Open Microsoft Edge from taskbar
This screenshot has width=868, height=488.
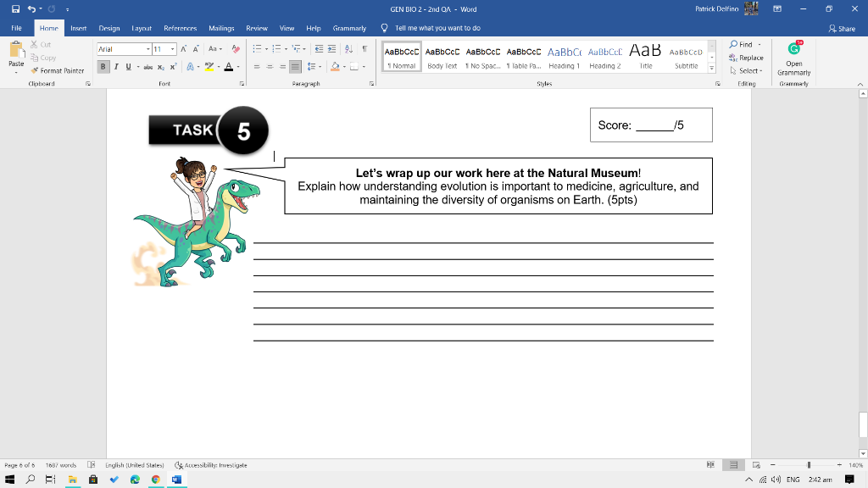pos(135,480)
